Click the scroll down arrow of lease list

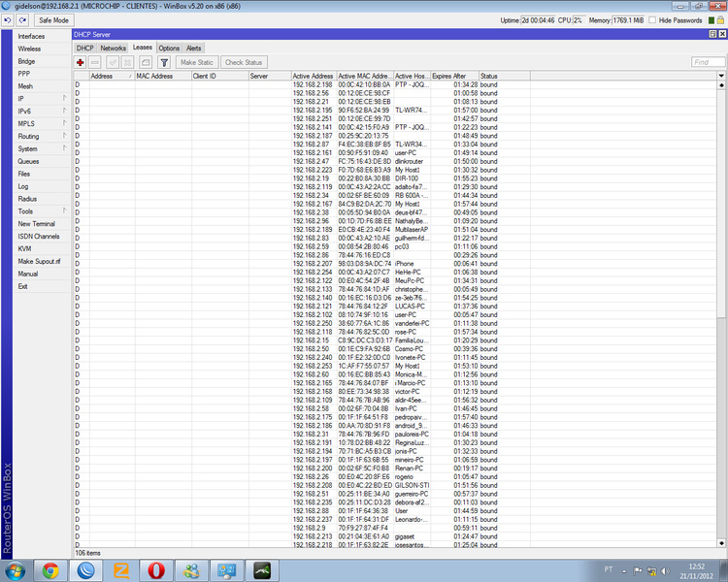tap(721, 543)
